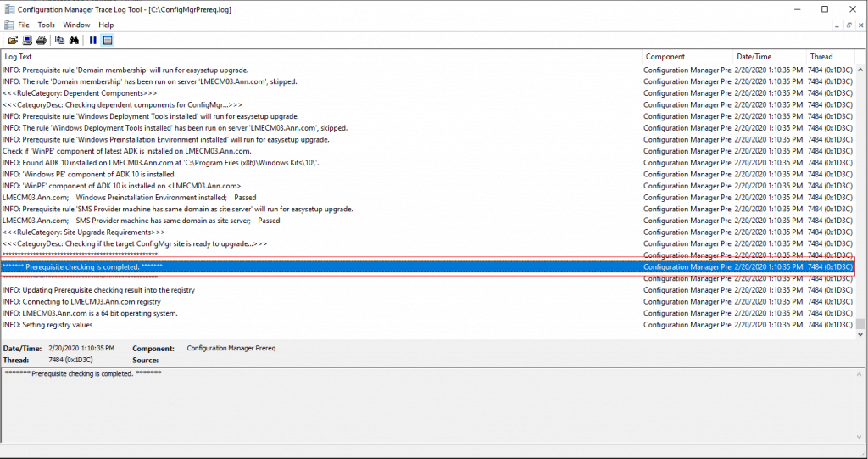The height and width of the screenshot is (459, 868).
Task: Select row "<<<RuleCategory: Site Upgrade Requirements>>>"
Action: point(428,232)
